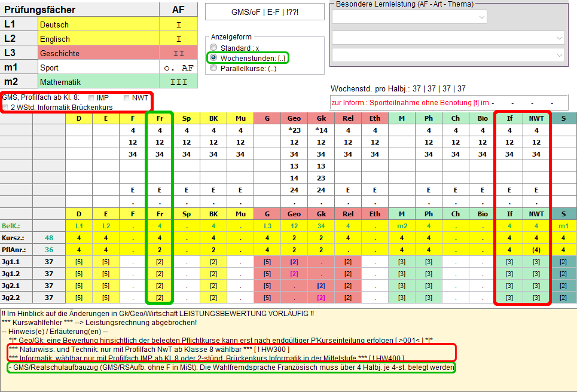Click the Informatik warning line HW400
577x392 pixels.
231,357
